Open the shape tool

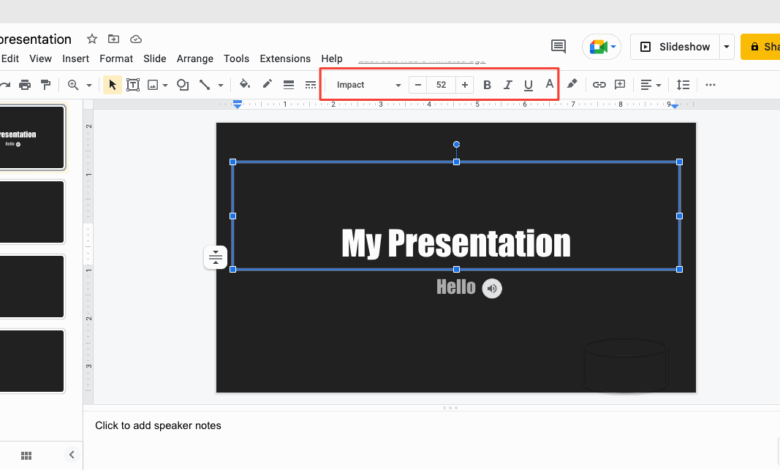pos(183,85)
